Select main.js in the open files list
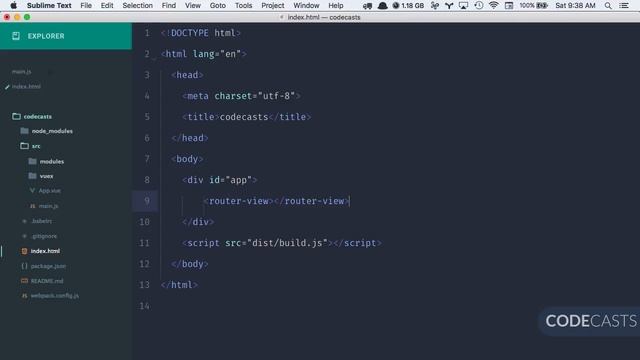The width and height of the screenshot is (640, 360). click(x=22, y=71)
